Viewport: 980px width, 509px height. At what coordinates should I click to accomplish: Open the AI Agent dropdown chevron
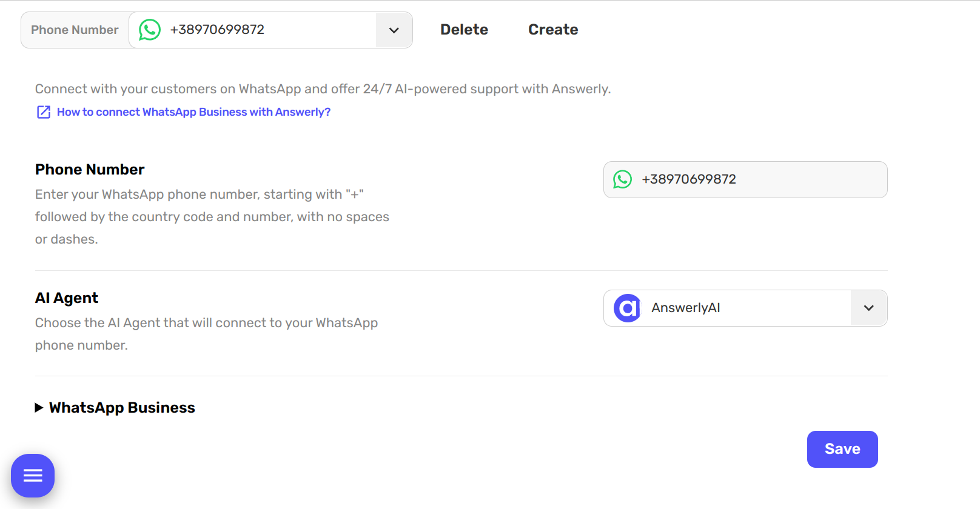click(869, 308)
